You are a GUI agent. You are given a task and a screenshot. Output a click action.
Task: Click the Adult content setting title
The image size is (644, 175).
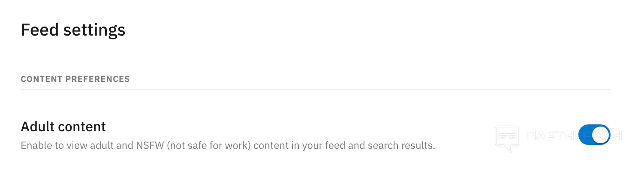click(63, 127)
